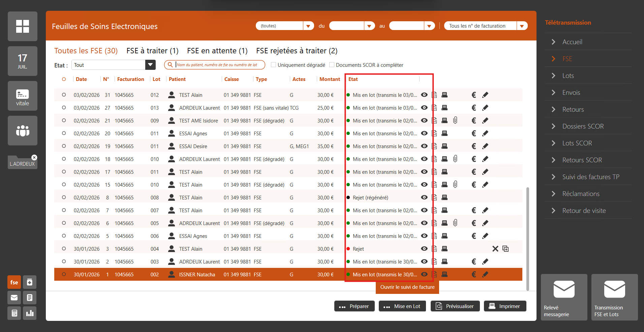
Task: Click printer icon on Rejet (régénéré) row
Action: (444, 197)
